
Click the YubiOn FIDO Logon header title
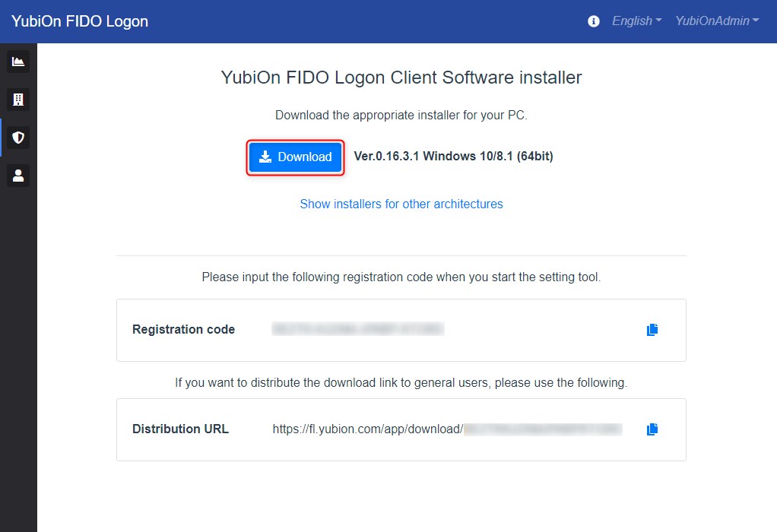tap(80, 21)
